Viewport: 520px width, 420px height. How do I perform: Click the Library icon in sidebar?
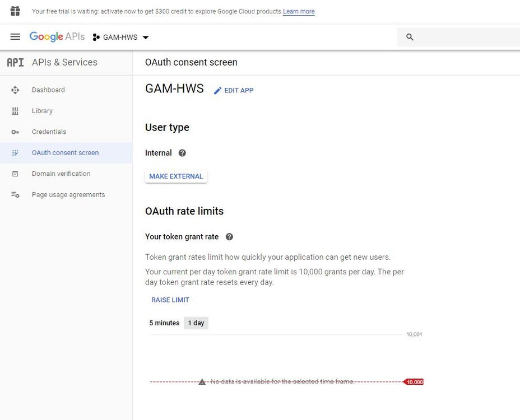pos(15,111)
